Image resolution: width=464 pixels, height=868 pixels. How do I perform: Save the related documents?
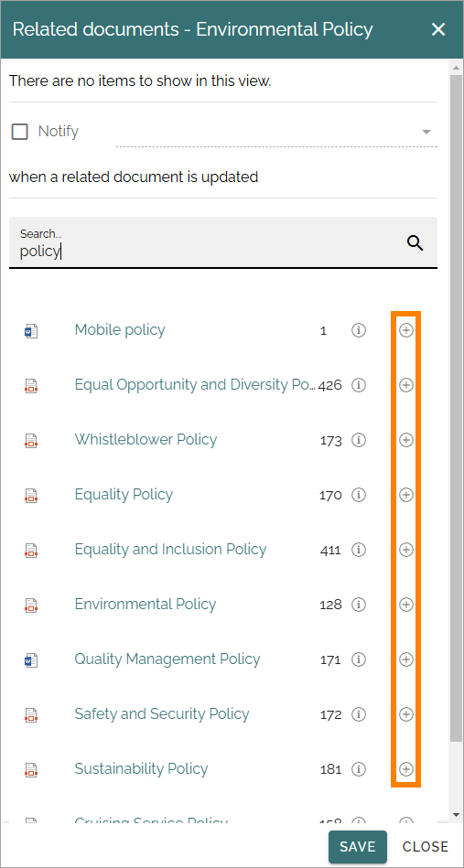click(358, 846)
